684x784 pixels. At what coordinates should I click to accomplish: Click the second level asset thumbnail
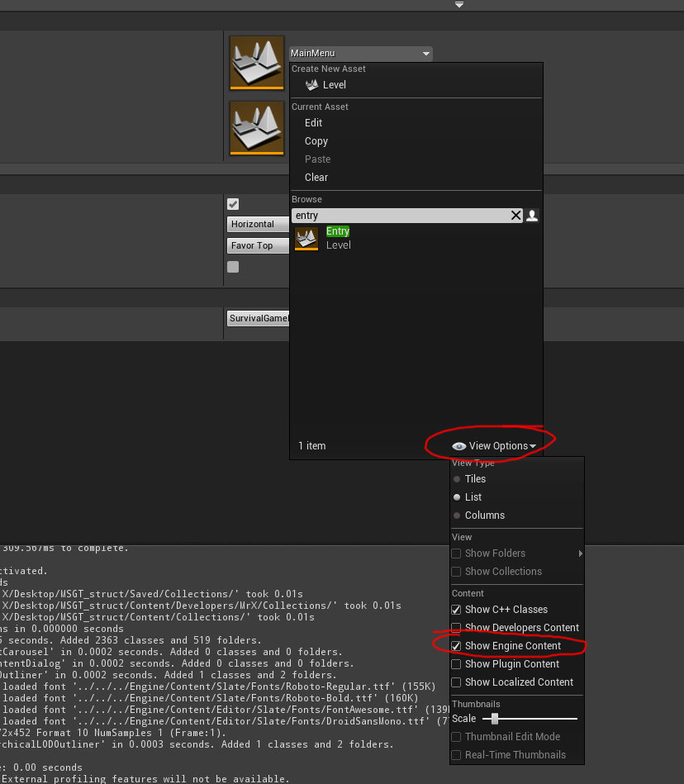pos(257,127)
